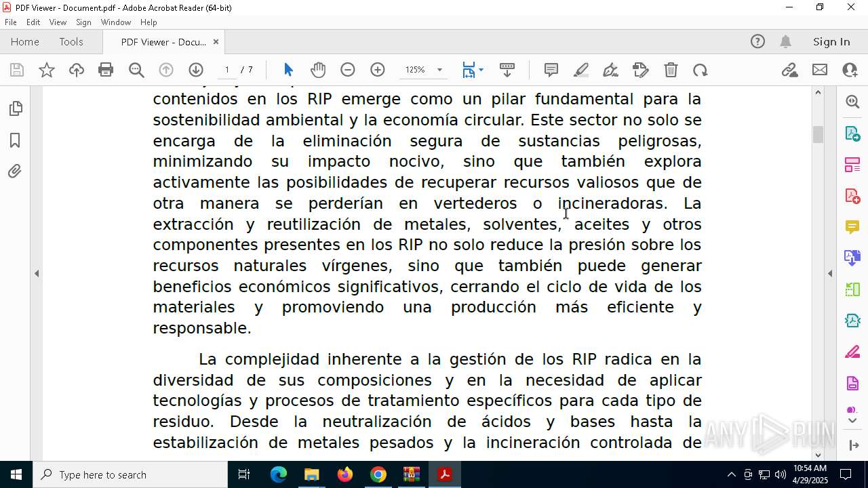Choose the Selection arrow tool
Viewport: 868px width, 488px height.
[x=288, y=70]
